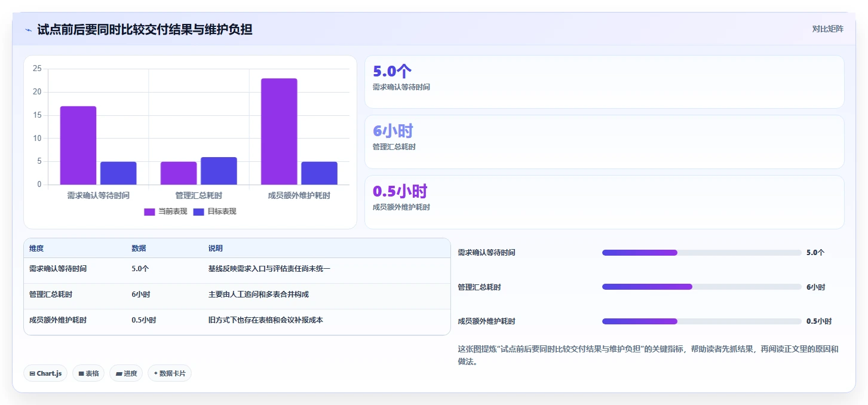Click the 15 tick on chart y-axis
Viewport: 868px width, 405px height.
(37, 115)
